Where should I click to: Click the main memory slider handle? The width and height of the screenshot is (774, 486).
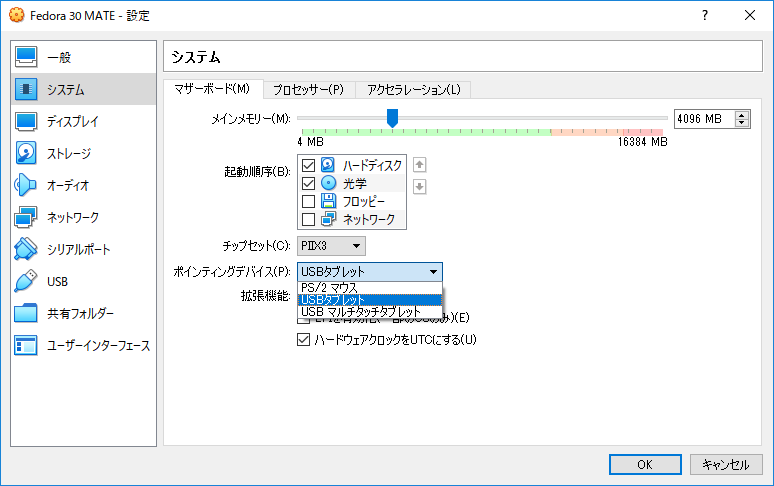pyautogui.click(x=392, y=118)
